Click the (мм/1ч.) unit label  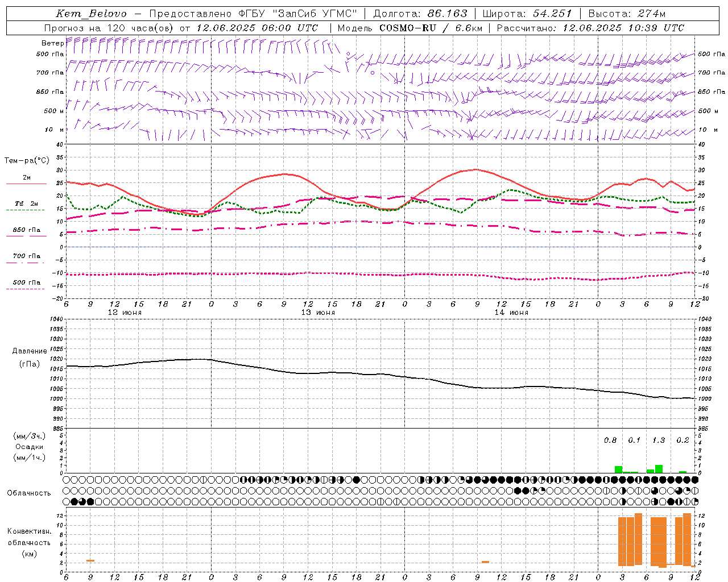pos(30,458)
